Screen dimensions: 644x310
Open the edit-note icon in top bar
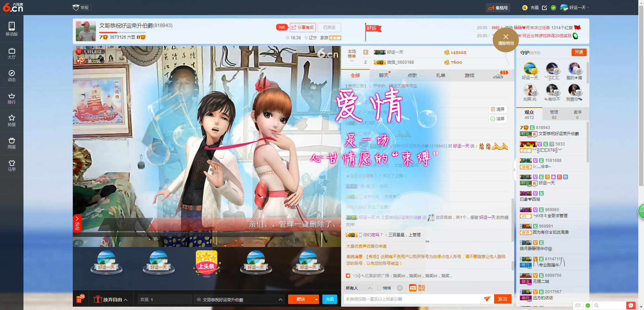544,8
